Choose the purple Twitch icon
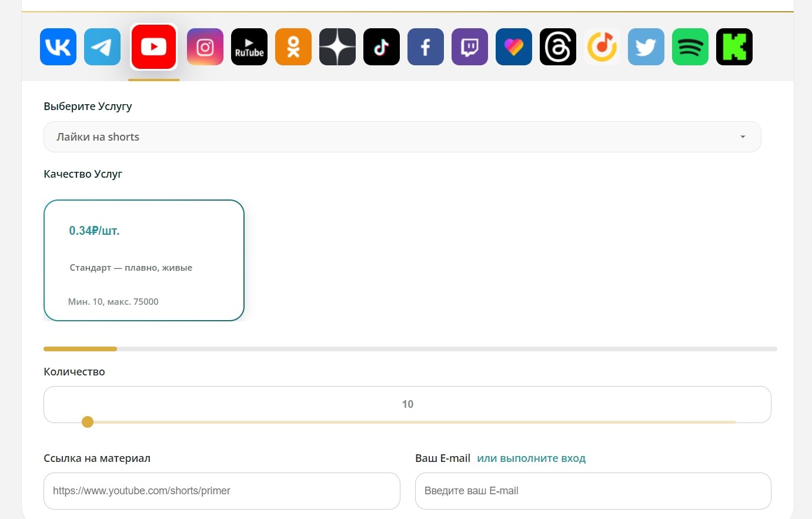 [x=470, y=46]
